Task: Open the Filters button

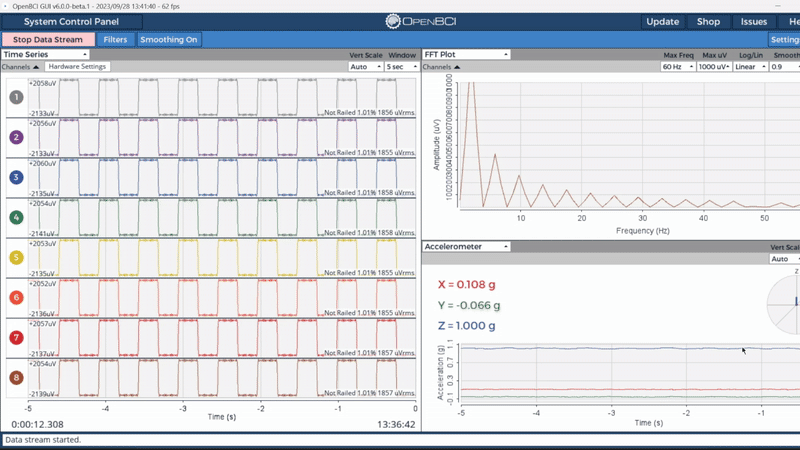Action: [x=115, y=40]
